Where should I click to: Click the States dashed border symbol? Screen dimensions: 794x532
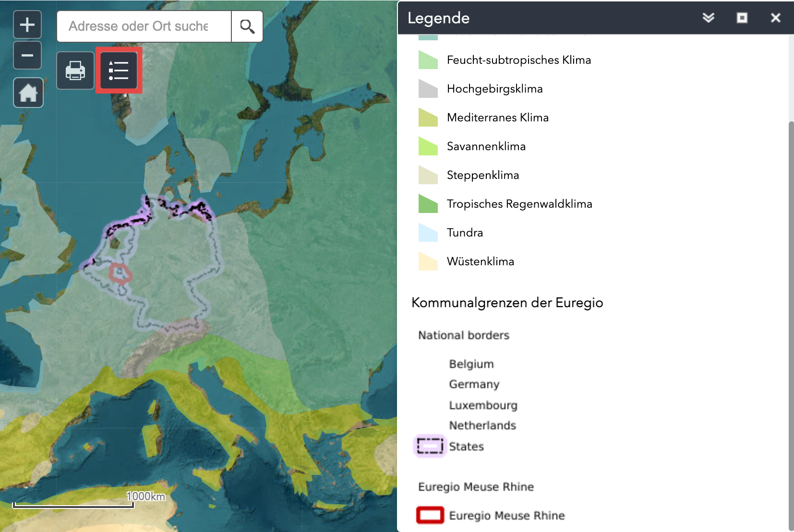coord(430,446)
